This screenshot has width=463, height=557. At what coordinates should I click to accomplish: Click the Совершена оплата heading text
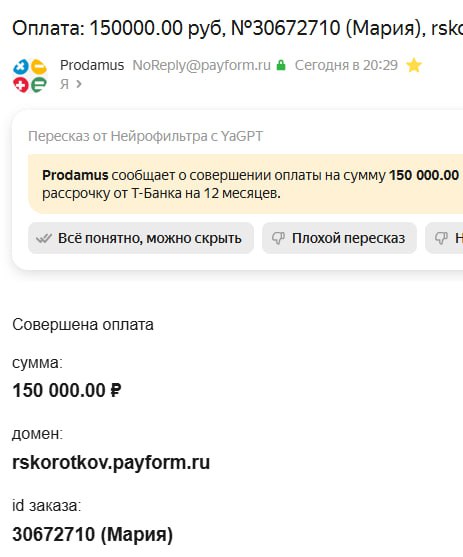tap(83, 325)
